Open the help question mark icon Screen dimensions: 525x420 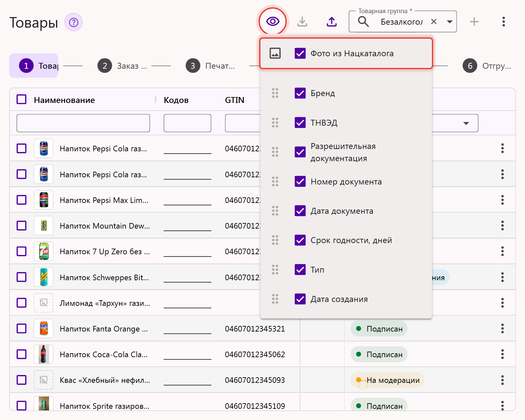[74, 22]
